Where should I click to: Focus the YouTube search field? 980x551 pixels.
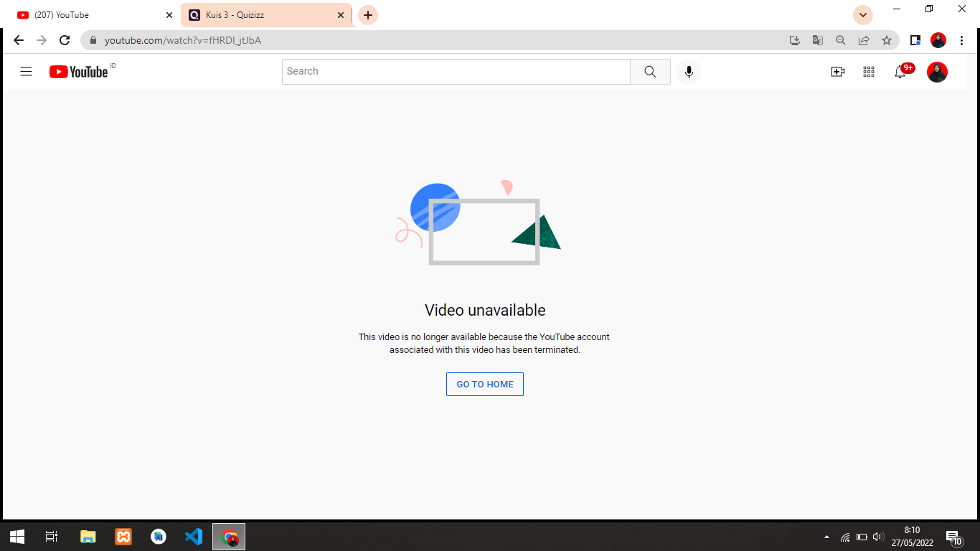[x=456, y=72]
